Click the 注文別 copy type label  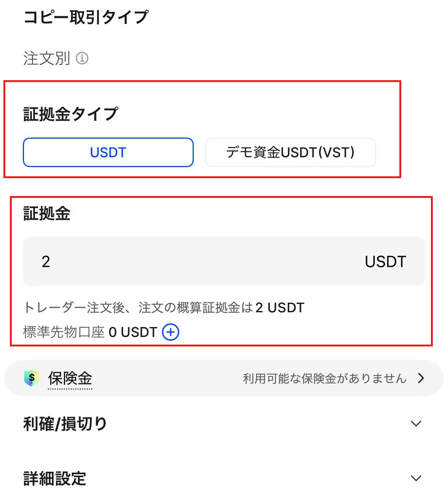pyautogui.click(x=47, y=58)
